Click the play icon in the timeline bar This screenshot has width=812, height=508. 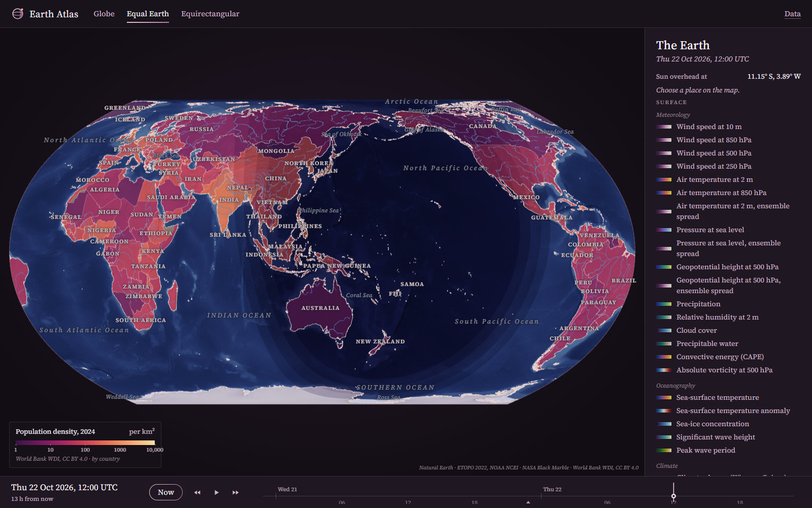217,492
